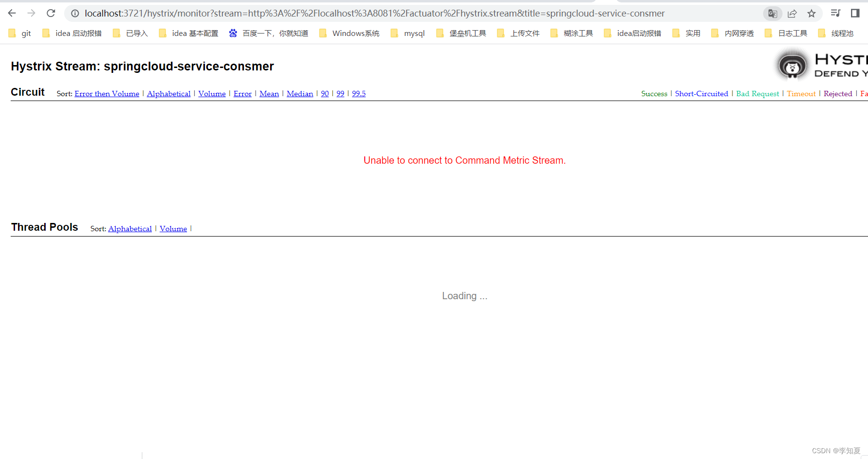Click the browser forward arrow
Screen dimensions: 868x459
(32, 13)
